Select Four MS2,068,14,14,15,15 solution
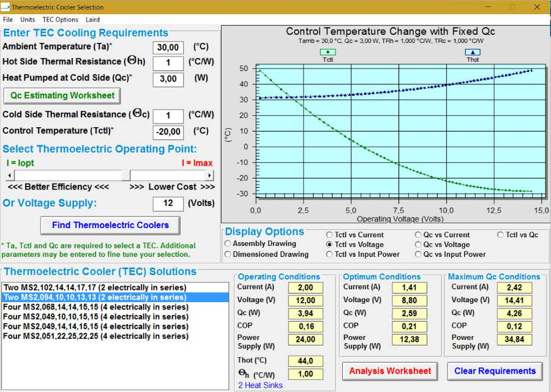The image size is (551, 392). 115,307
